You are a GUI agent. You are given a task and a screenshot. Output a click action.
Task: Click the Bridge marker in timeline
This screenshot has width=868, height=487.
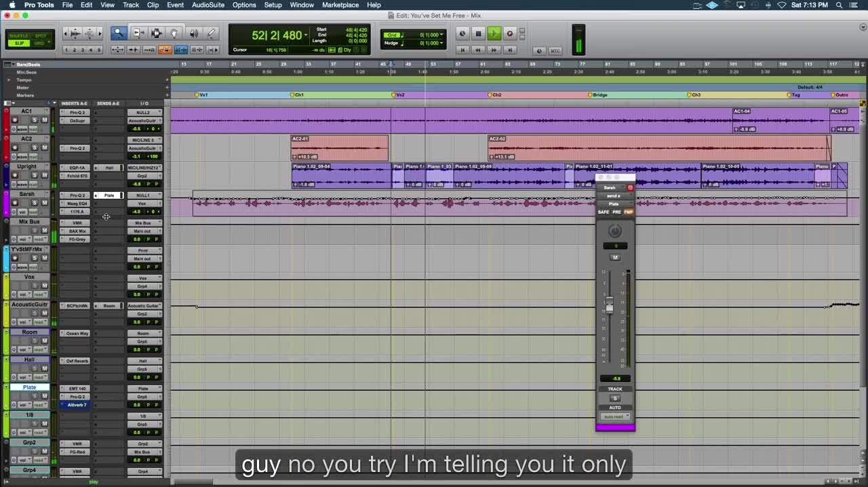pyautogui.click(x=599, y=95)
